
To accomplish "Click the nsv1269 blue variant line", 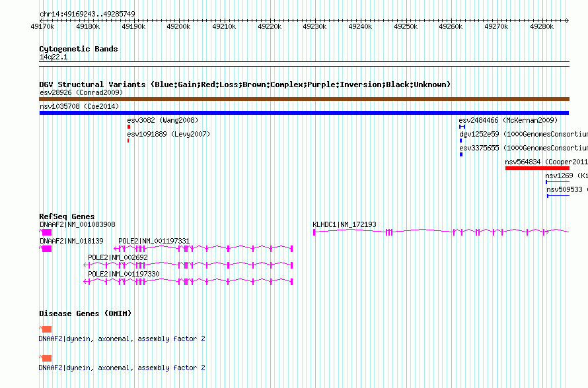I will pyautogui.click(x=558, y=182).
